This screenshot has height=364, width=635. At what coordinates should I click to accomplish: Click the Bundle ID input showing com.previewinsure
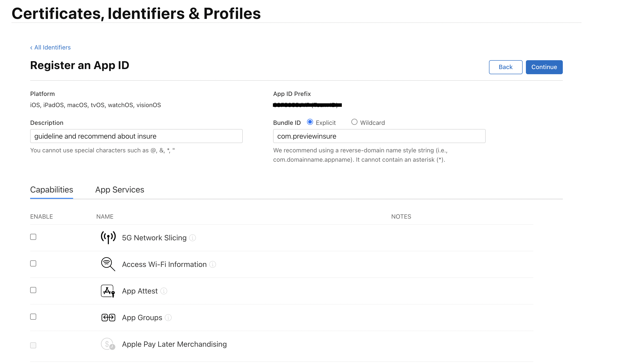pos(379,136)
